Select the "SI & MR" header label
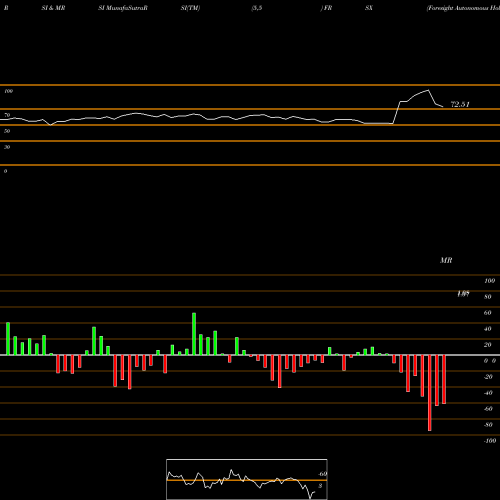The image size is (500, 500). pos(53,8)
